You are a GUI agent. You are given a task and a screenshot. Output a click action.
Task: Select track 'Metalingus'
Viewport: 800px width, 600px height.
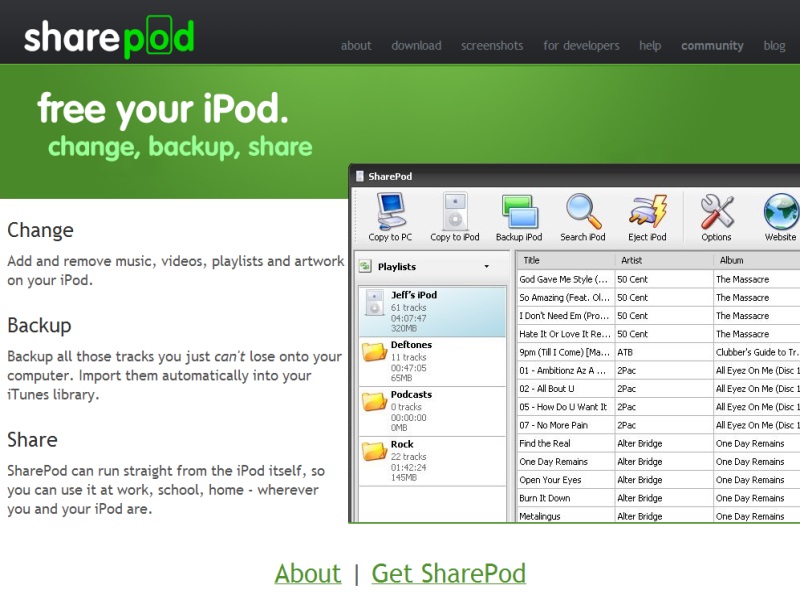(539, 516)
